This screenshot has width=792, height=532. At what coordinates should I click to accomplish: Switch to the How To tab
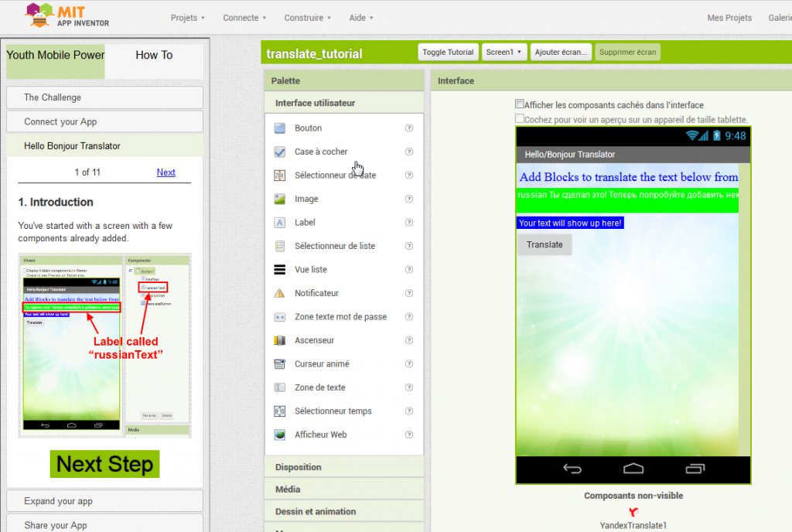click(154, 56)
